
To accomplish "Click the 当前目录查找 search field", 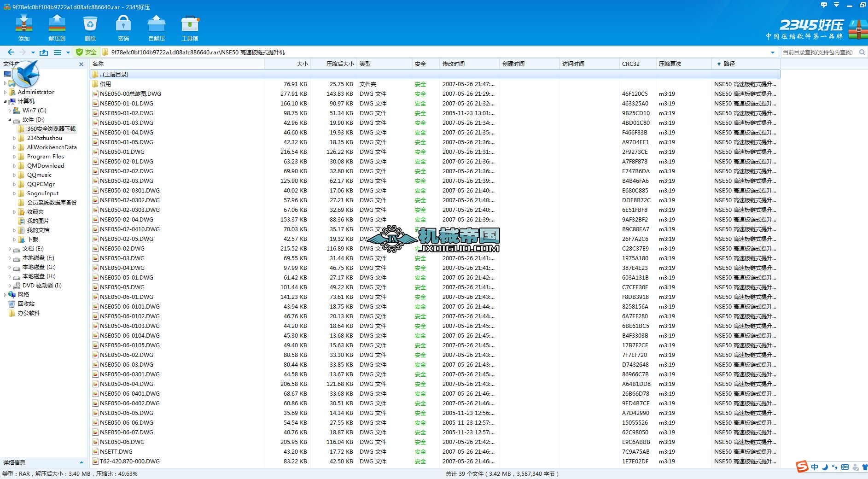I will [820, 52].
